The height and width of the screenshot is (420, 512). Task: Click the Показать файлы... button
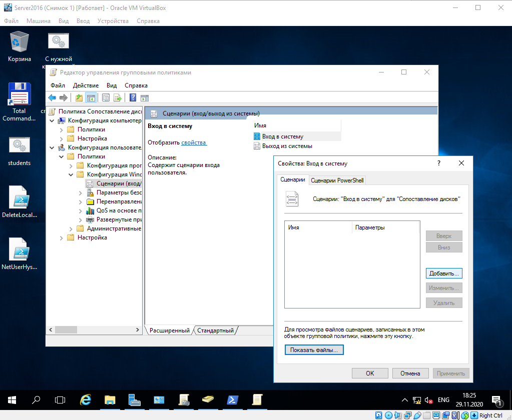314,350
